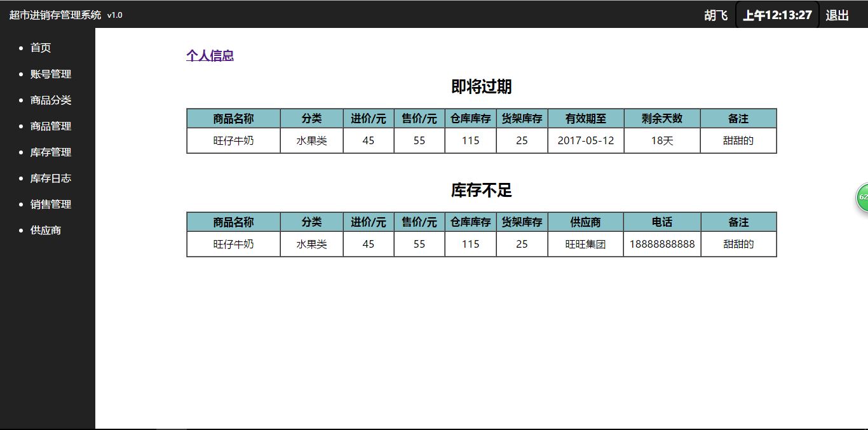
Task: Click purchase price 45 in 库存不足 table
Action: coord(369,244)
